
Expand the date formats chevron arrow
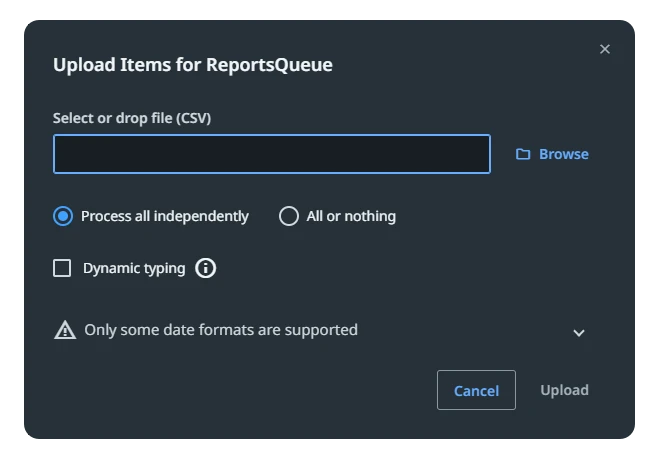tap(579, 333)
